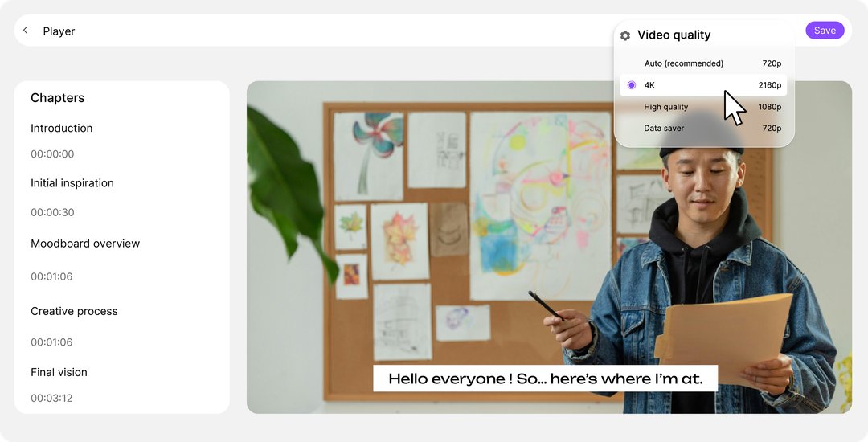868x442 pixels.
Task: Click the Chapters heading
Action: pyautogui.click(x=58, y=98)
